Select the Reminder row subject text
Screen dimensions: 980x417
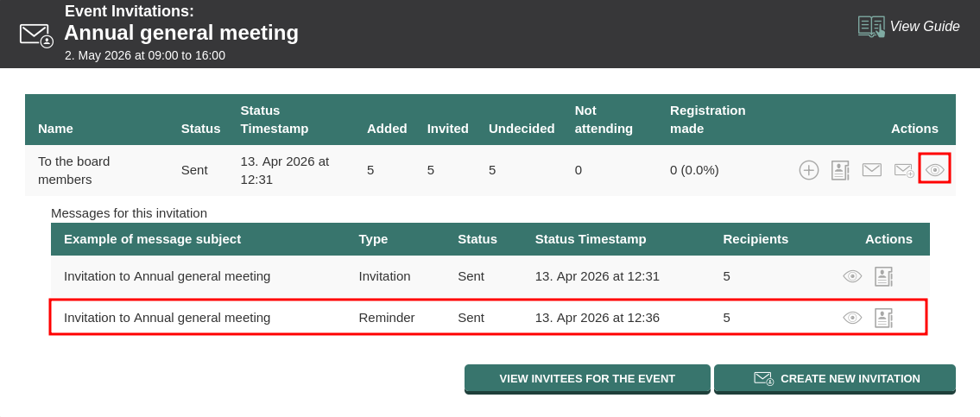167,317
